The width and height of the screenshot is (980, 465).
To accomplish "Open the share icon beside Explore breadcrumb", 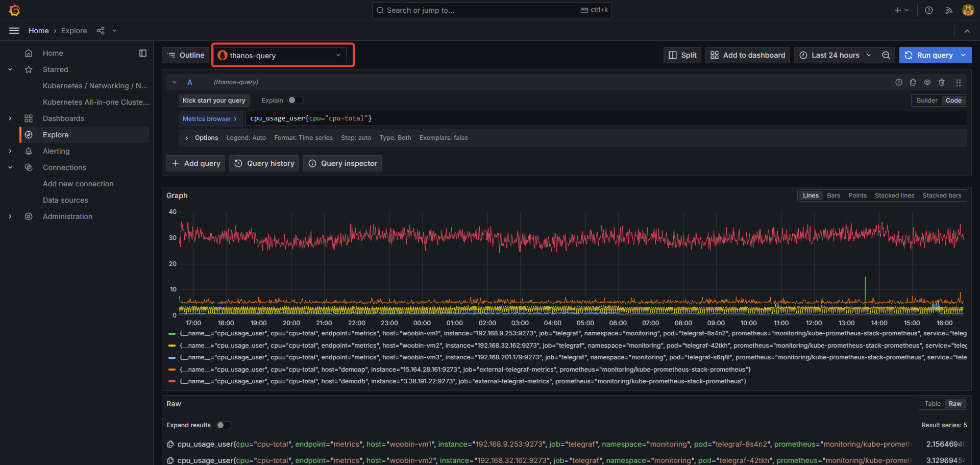I will 101,31.
